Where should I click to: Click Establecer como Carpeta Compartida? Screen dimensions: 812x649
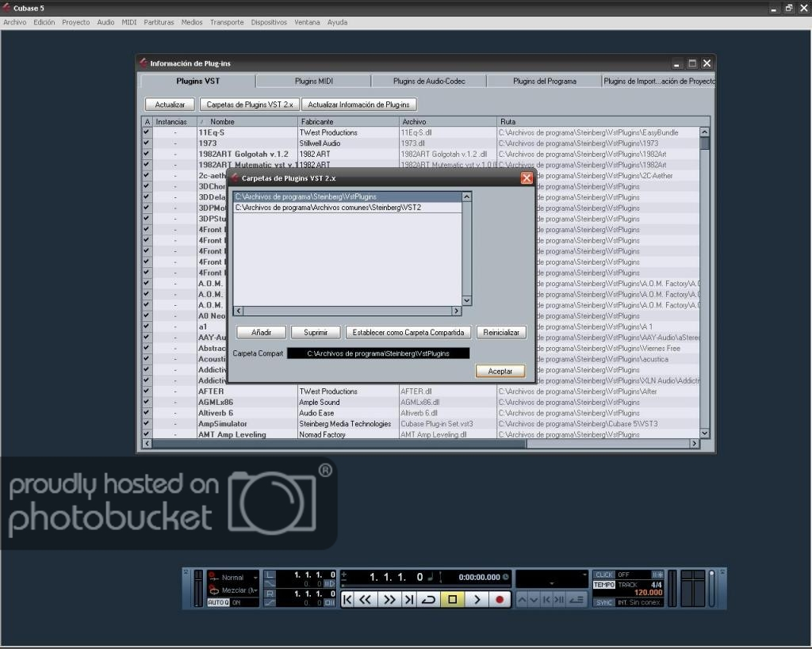pos(408,332)
